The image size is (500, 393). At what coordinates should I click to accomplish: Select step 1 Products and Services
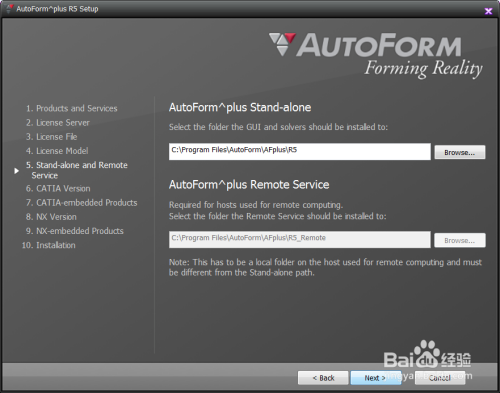[72, 108]
